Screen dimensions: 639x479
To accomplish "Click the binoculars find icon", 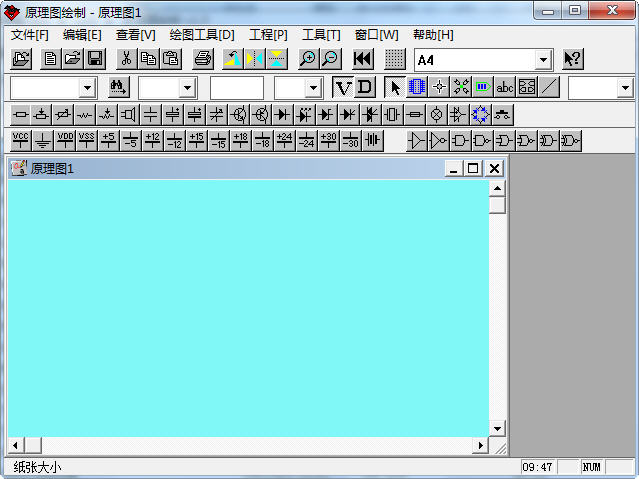I will tap(119, 87).
